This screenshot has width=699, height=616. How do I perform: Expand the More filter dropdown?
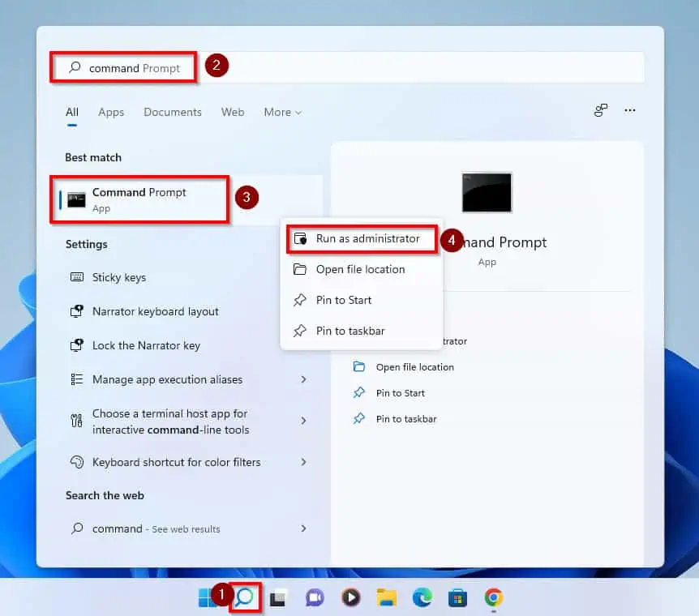(283, 113)
